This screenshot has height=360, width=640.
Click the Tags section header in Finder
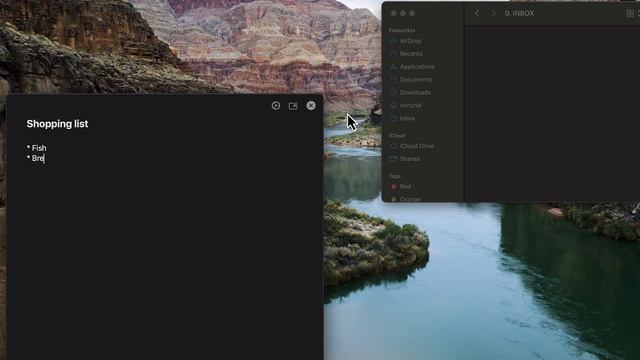click(x=394, y=176)
